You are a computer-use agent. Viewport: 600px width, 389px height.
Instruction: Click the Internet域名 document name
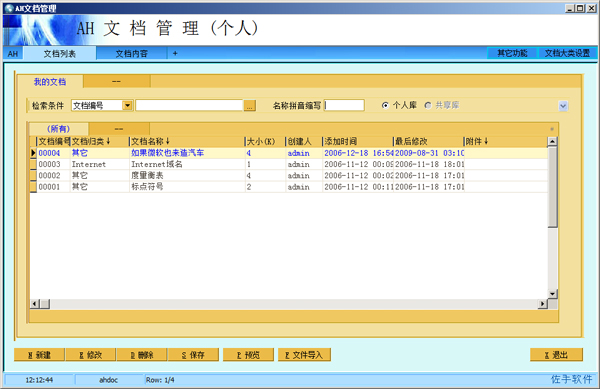click(157, 164)
